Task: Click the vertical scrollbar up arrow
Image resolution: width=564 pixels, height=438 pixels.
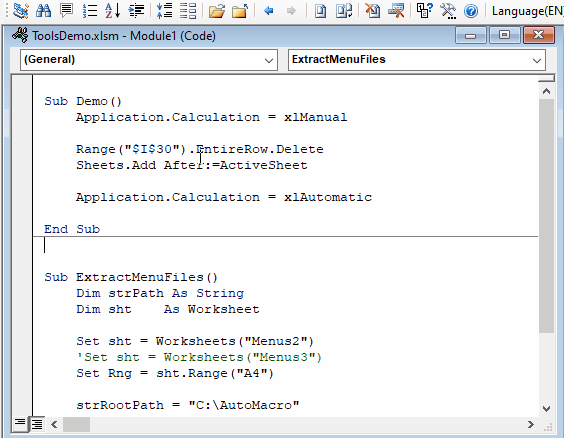Action: point(546,91)
